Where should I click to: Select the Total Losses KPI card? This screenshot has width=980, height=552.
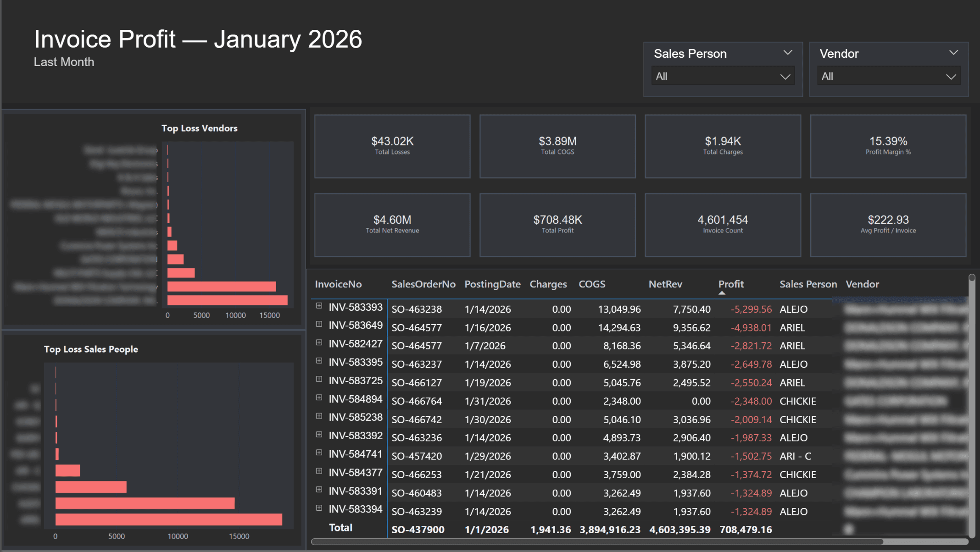click(x=392, y=146)
